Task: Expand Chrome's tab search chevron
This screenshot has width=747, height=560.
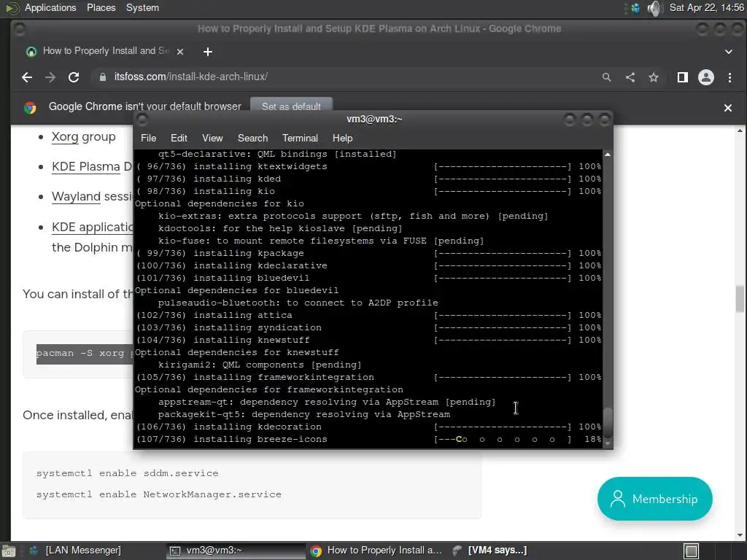Action: (729, 52)
